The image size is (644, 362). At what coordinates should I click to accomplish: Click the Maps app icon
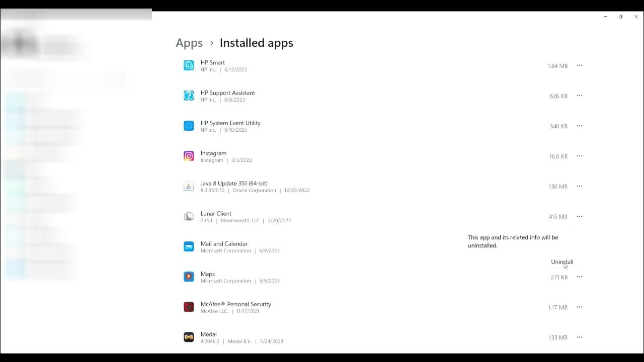click(189, 277)
